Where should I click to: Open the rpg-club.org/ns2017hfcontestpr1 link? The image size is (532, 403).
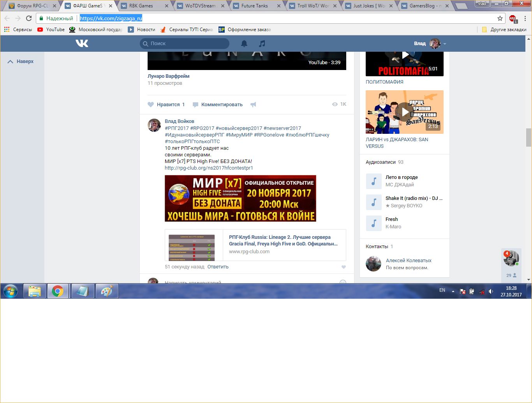209,168
